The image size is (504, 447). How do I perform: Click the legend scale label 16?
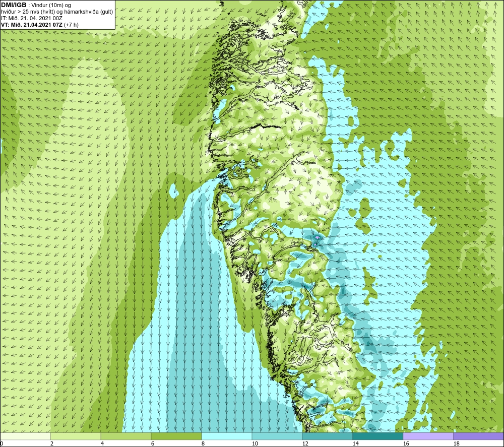pyautogui.click(x=406, y=444)
